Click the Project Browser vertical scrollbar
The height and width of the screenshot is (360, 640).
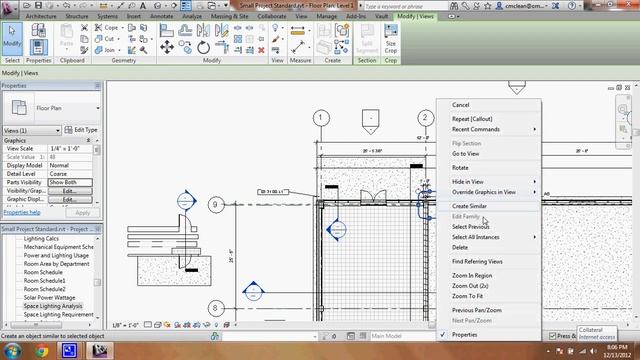coord(97,278)
